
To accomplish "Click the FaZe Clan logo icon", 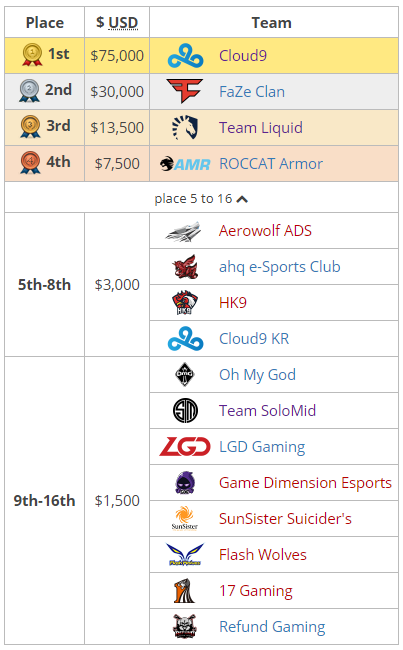I will tap(185, 91).
